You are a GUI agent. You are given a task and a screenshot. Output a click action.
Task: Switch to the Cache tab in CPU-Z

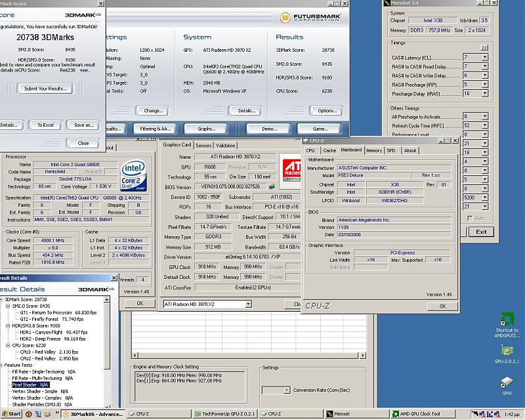(329, 151)
